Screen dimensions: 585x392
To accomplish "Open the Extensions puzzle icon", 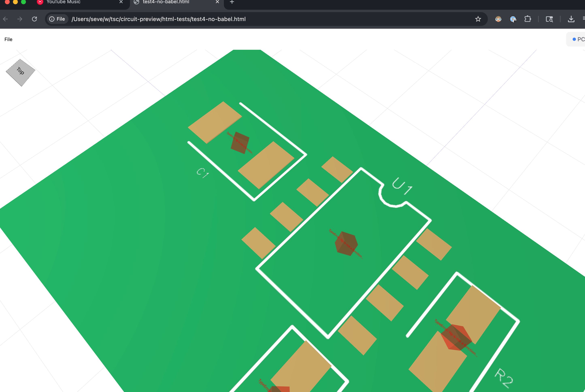I will click(x=528, y=19).
